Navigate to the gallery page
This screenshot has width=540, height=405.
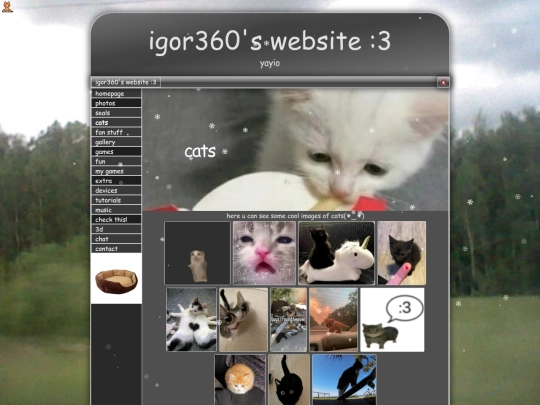(x=116, y=142)
